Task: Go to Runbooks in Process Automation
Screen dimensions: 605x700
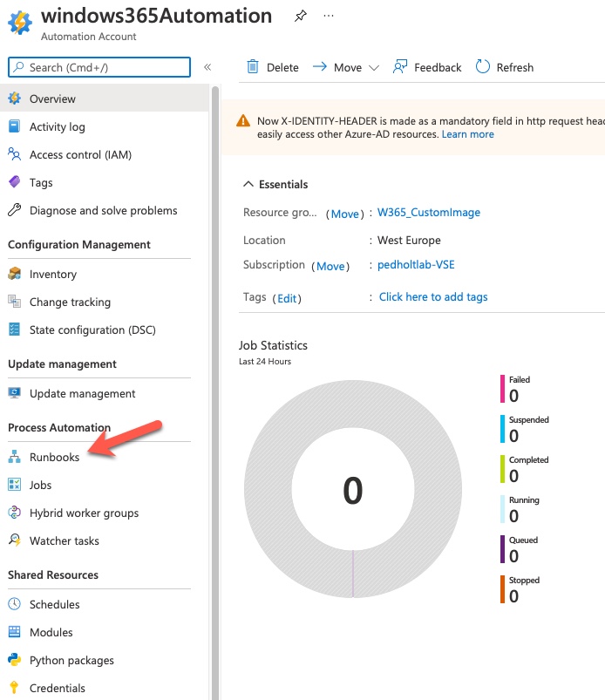Action: coord(54,457)
